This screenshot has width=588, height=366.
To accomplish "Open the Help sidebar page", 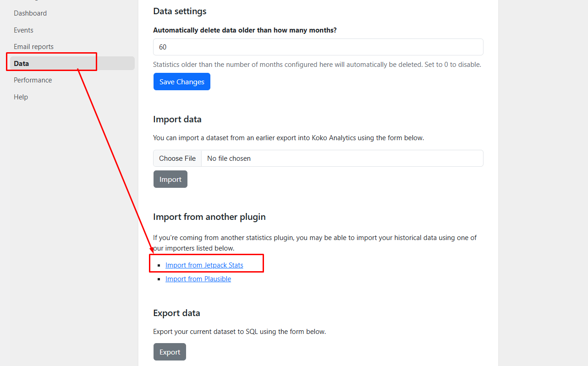I will [21, 97].
